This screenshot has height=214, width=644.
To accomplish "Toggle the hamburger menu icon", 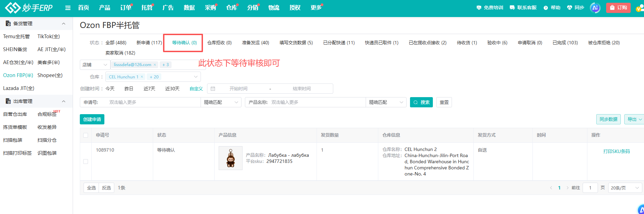I will click(68, 8).
